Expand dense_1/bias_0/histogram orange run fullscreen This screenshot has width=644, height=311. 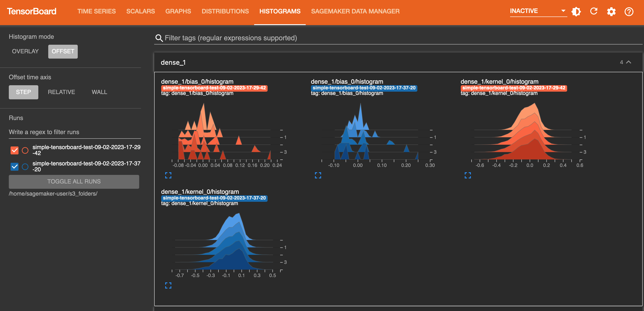(168, 175)
